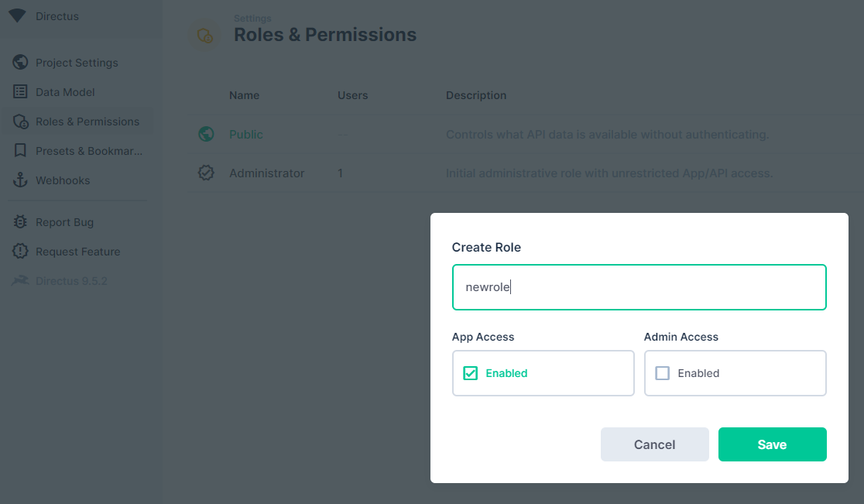Cancel the Create Role dialog

(x=654, y=444)
